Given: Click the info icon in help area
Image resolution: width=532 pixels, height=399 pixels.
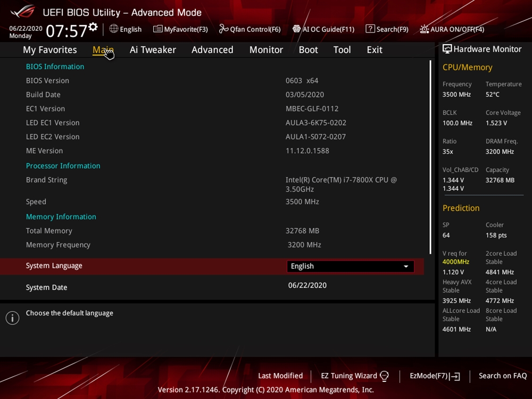Looking at the screenshot, I should click(12, 318).
